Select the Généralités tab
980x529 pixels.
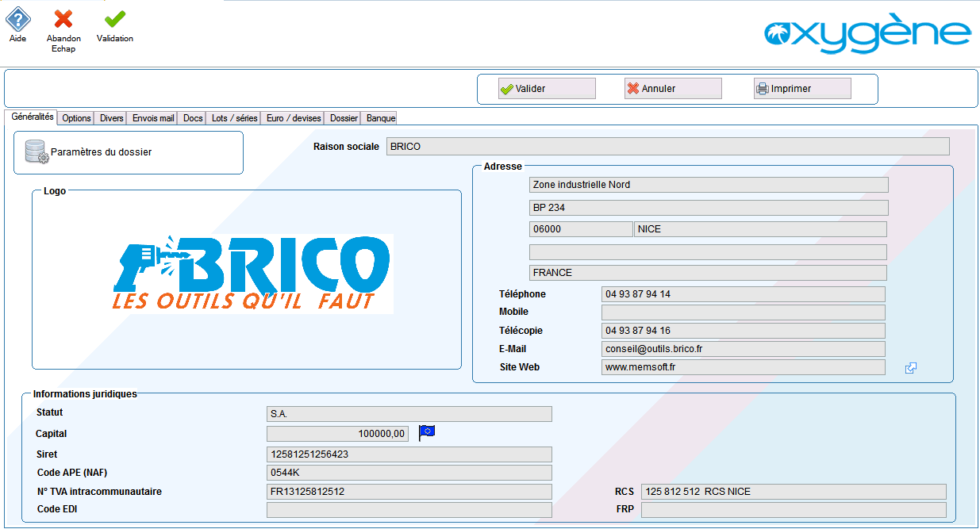tap(32, 117)
